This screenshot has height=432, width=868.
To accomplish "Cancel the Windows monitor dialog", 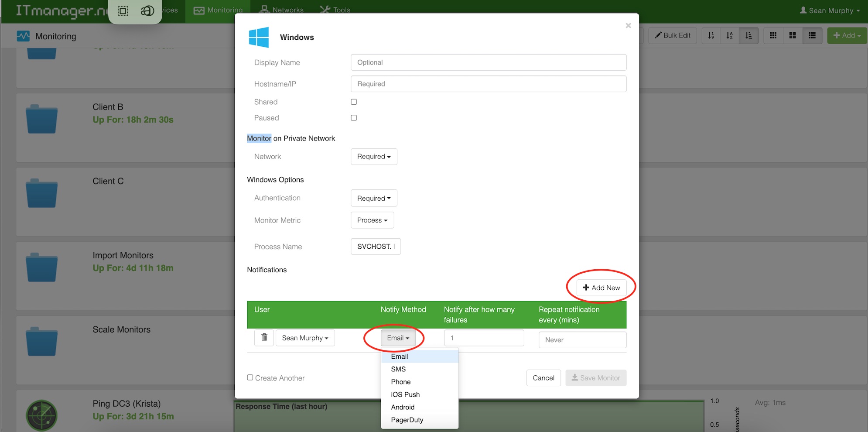I will (543, 377).
